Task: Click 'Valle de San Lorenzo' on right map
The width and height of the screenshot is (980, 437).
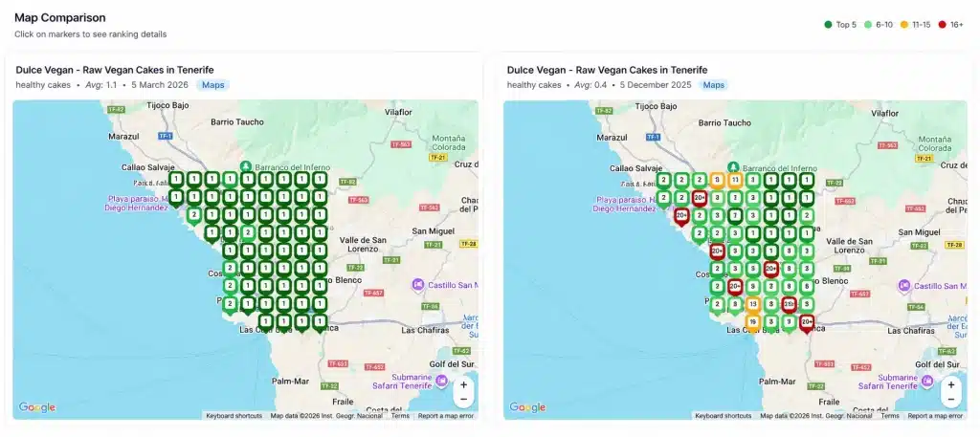Action: pos(850,244)
